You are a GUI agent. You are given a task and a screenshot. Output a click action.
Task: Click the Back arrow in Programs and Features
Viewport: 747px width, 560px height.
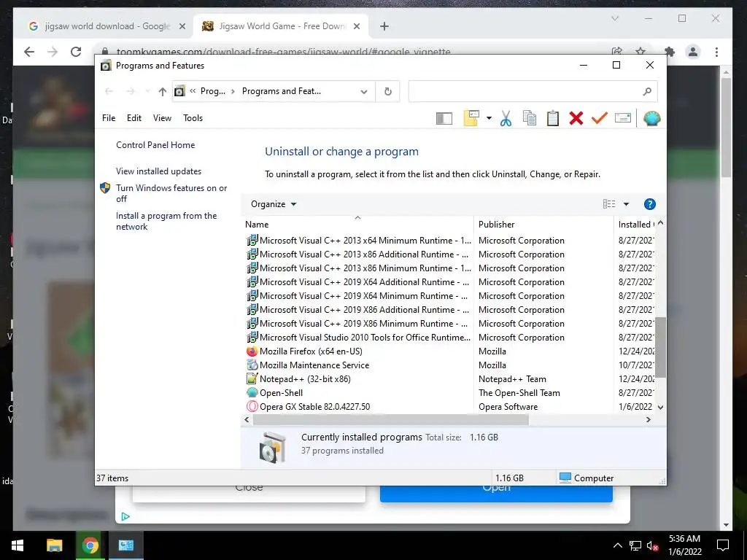click(x=109, y=91)
